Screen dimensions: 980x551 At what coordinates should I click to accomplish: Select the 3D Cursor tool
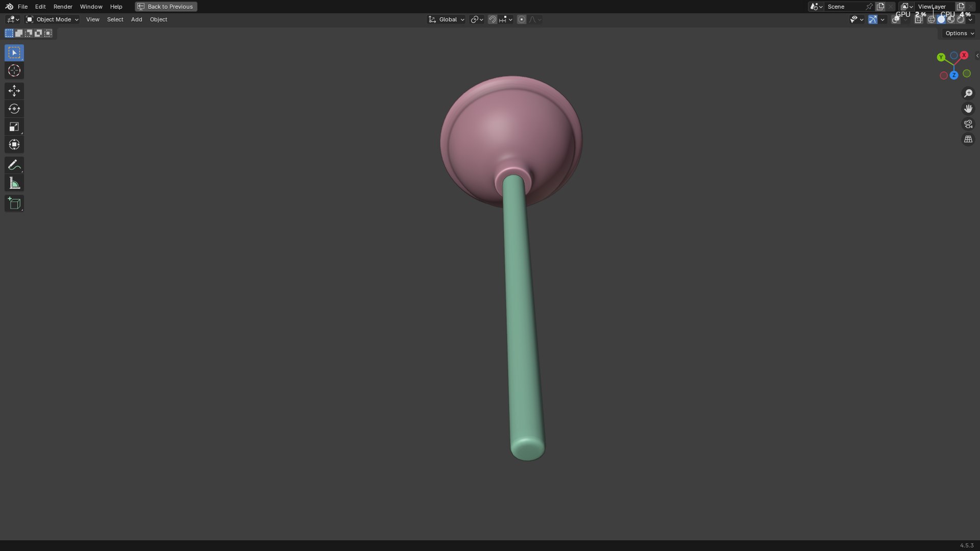14,71
